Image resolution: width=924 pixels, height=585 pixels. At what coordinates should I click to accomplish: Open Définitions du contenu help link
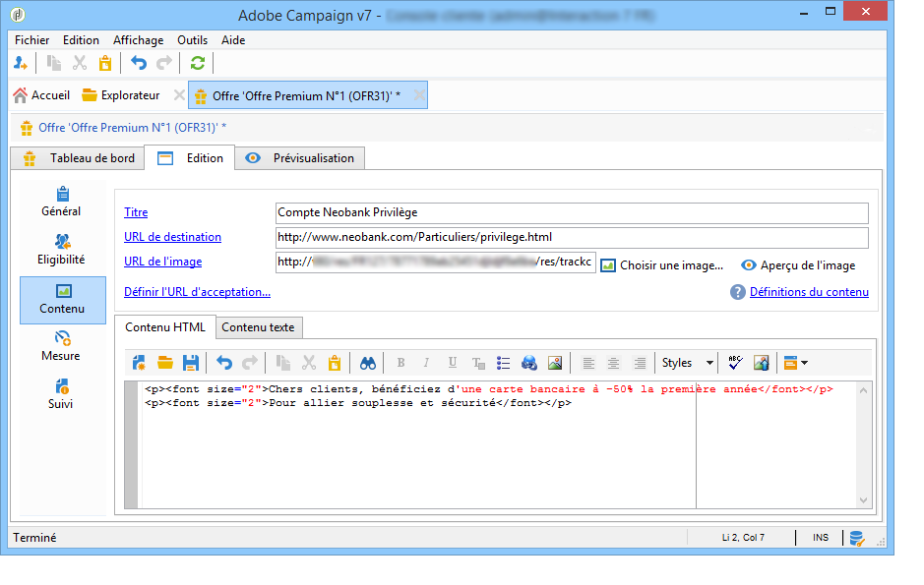tap(809, 292)
